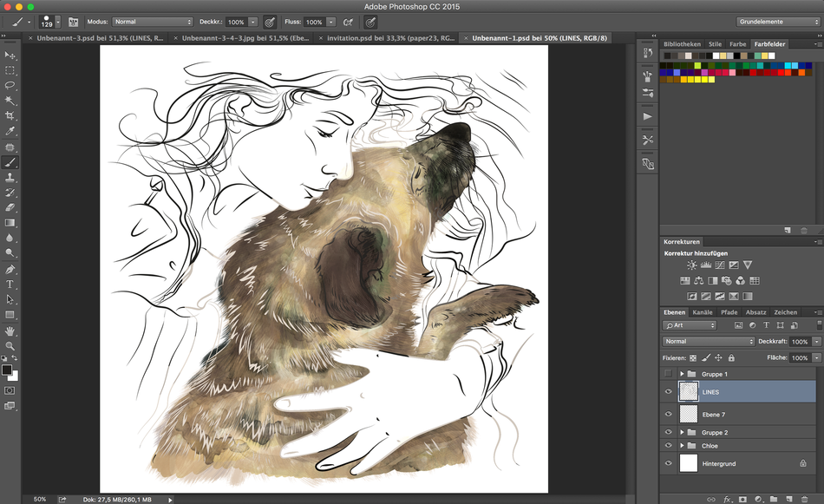Viewport: 824px width, 504px height.
Task: Select the Magic Wand tool
Action: (10, 101)
